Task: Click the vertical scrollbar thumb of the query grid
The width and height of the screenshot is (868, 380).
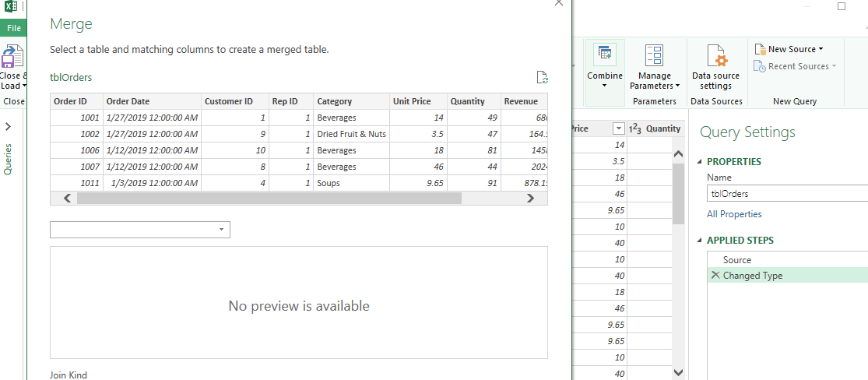Action: (679, 194)
